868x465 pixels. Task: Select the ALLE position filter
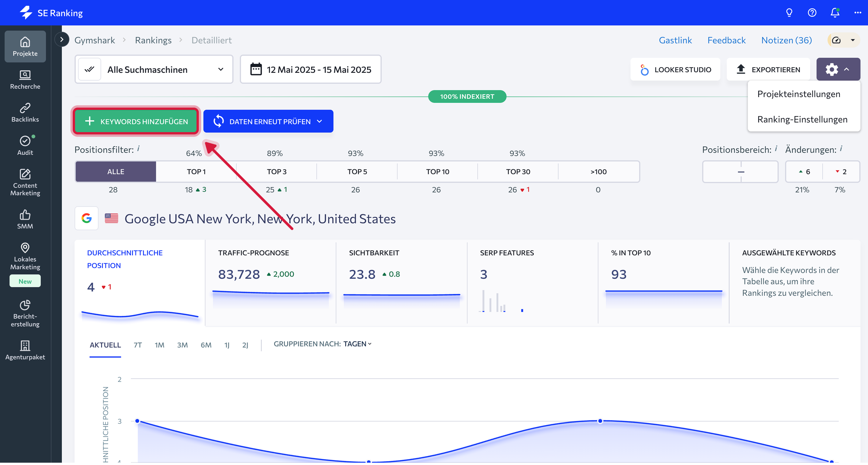click(x=116, y=172)
